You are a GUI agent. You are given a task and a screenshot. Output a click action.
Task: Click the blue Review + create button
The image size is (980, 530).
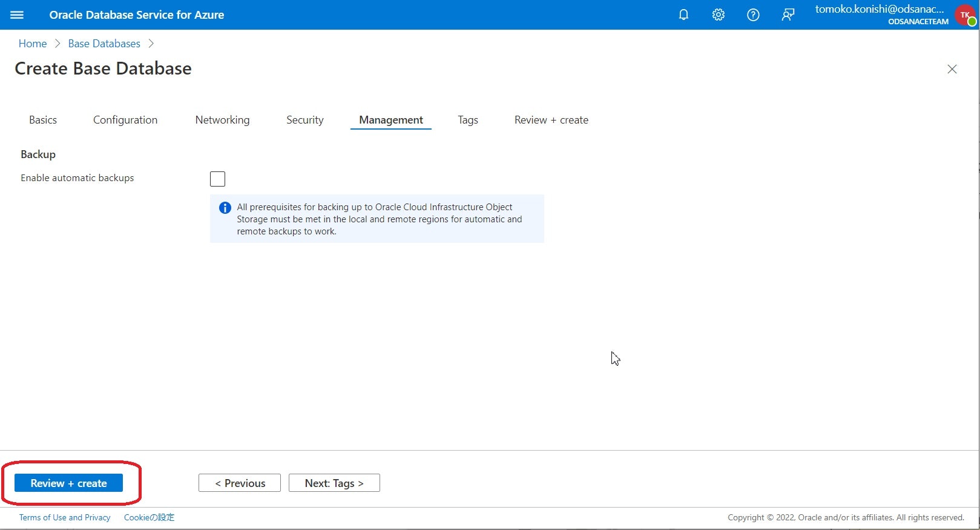click(69, 483)
